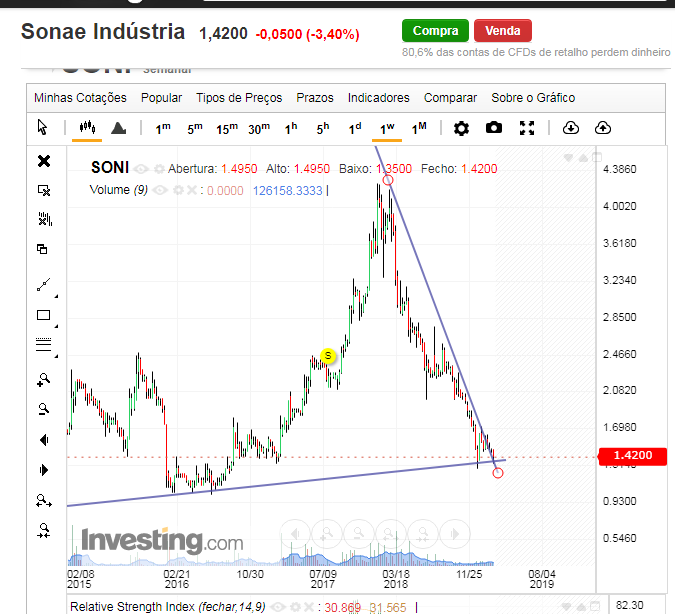Select the 1m timeframe
Viewport: 675px width, 614px height.
point(163,128)
